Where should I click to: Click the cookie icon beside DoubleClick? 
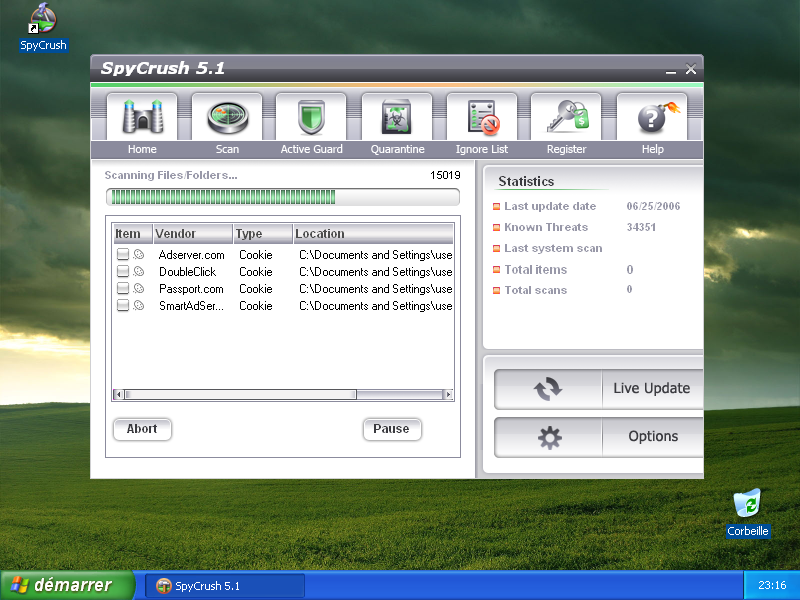[139, 271]
